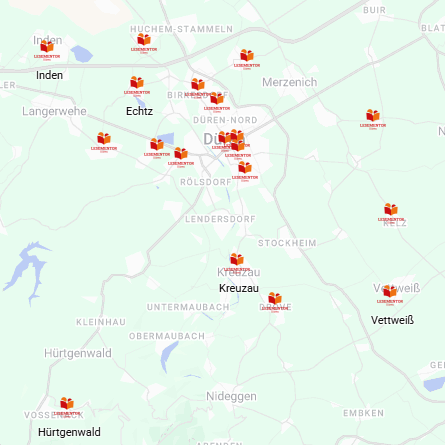Click the lone book marker east of Merzenich
The image size is (445, 445).
pyautogui.click(x=373, y=118)
